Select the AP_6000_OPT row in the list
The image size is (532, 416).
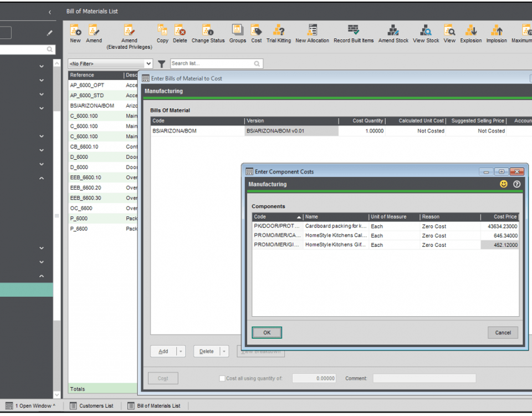pyautogui.click(x=103, y=85)
